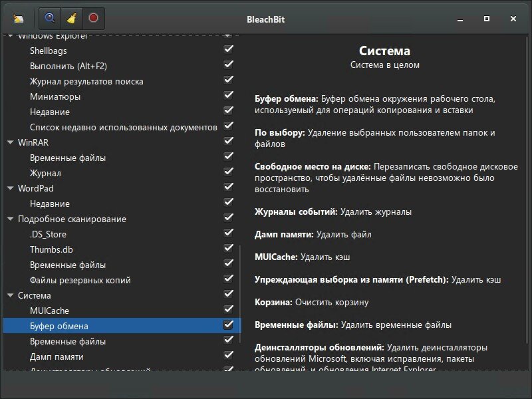
Task: Toggle the WinRAR group checkbox
Action: [228, 141]
